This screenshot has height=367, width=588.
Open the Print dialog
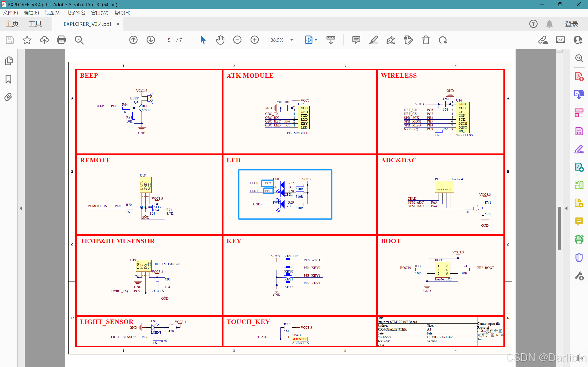pos(61,40)
